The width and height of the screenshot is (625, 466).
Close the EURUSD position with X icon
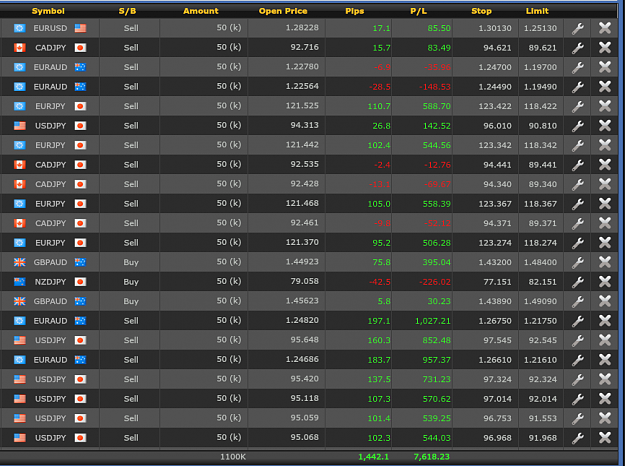[605, 28]
